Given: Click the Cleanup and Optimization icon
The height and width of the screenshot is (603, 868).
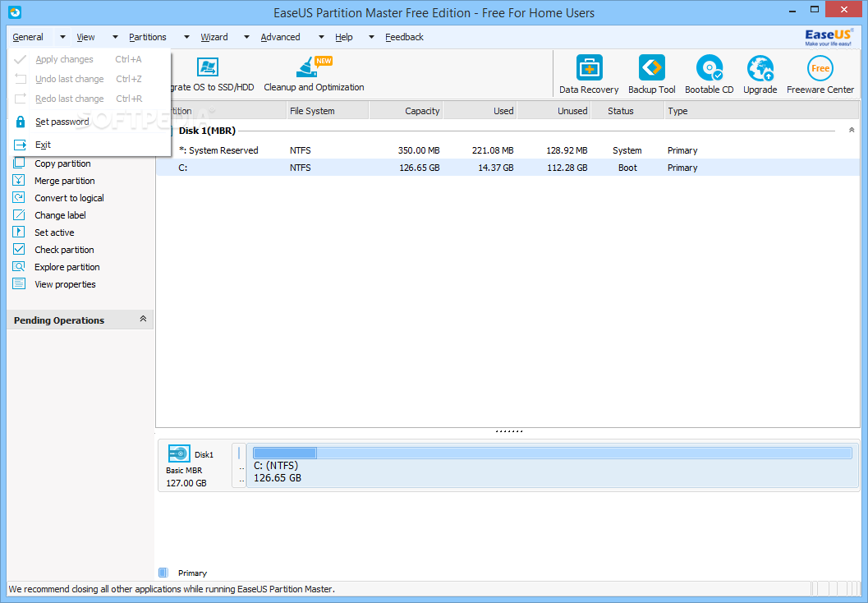Looking at the screenshot, I should pos(313,67).
